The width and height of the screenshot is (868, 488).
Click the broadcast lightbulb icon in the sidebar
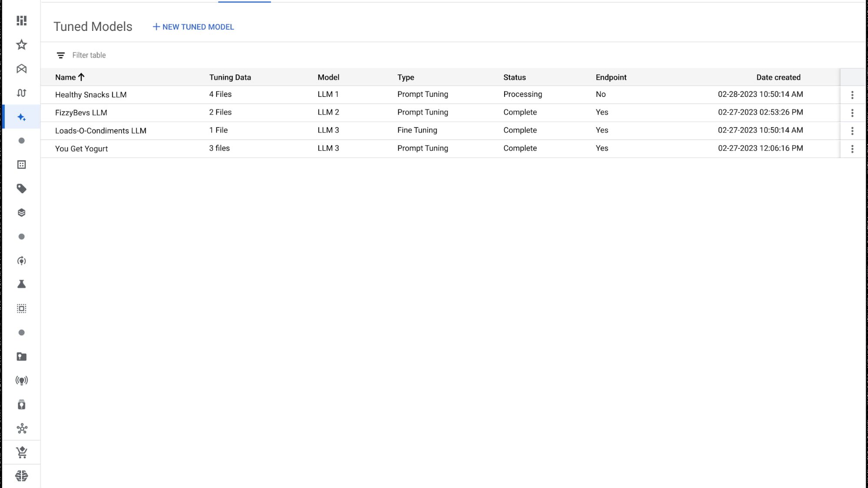(x=21, y=381)
